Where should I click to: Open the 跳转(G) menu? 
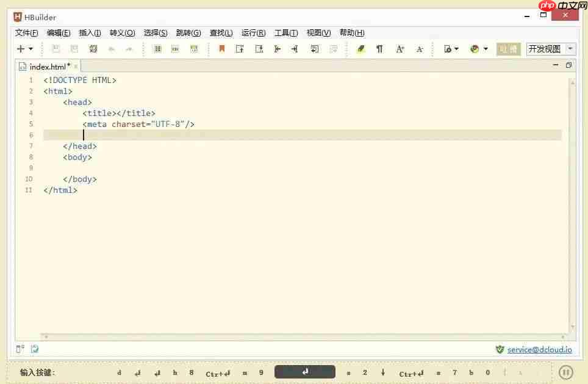click(188, 32)
